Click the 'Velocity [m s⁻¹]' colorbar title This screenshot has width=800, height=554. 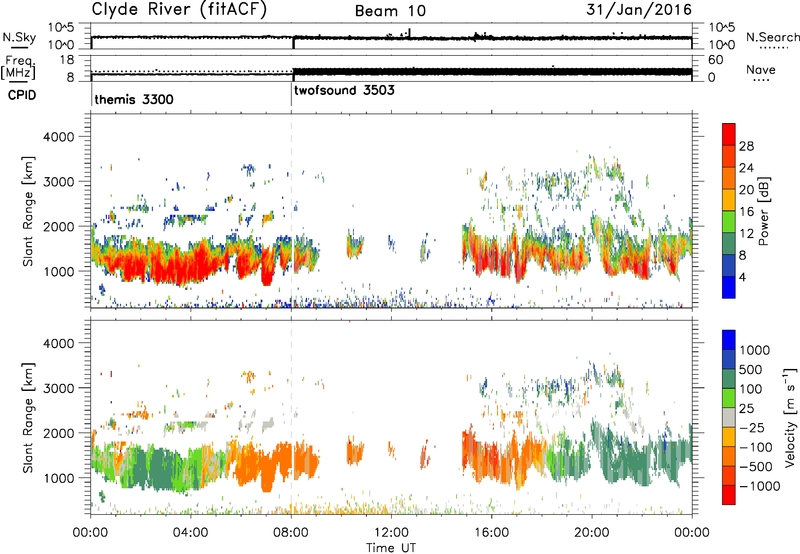point(790,417)
